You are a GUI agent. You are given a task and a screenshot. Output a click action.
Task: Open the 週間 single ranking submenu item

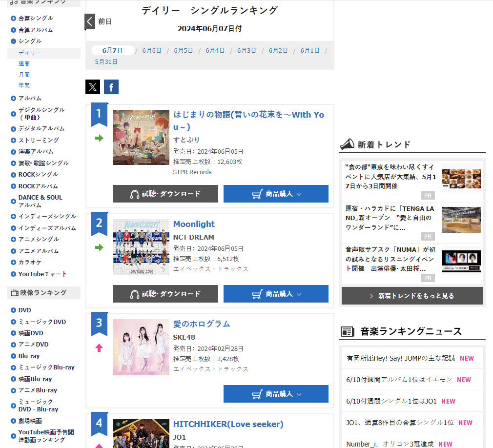click(x=24, y=64)
